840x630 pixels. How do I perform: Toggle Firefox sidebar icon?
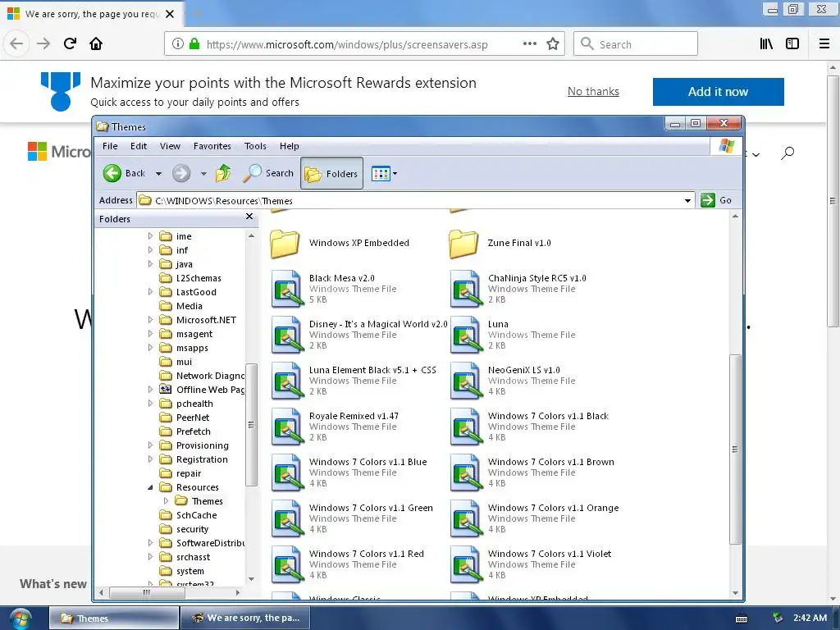(x=792, y=44)
